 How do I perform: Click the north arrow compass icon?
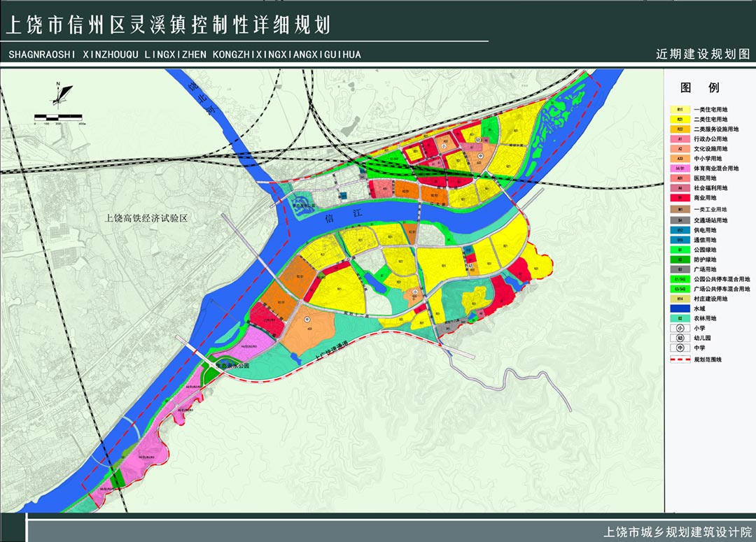(62, 92)
